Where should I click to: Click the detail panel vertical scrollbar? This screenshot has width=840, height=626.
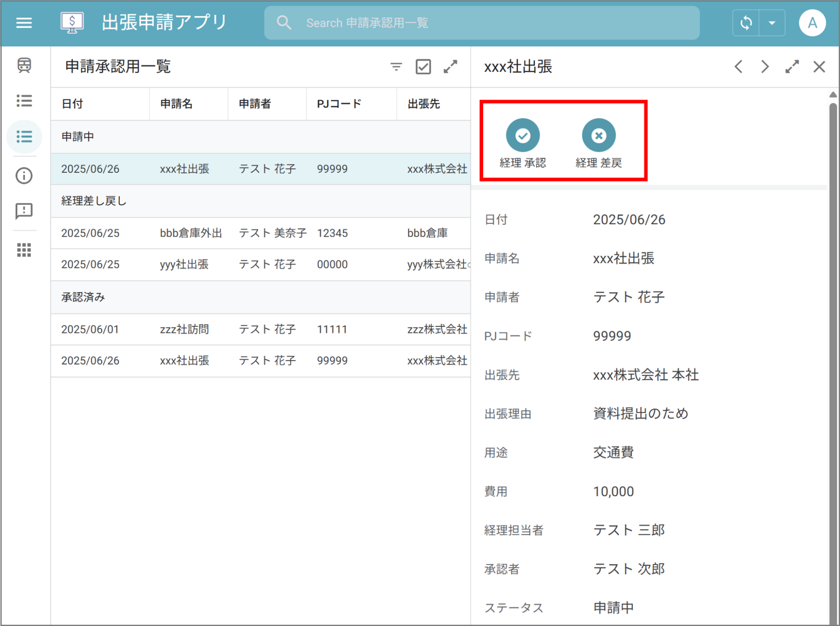(x=833, y=364)
